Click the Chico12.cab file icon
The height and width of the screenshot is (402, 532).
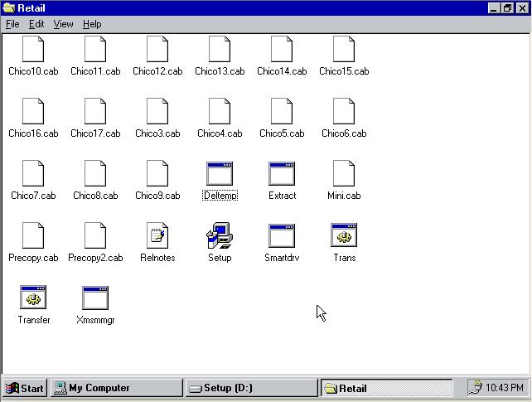click(x=157, y=49)
